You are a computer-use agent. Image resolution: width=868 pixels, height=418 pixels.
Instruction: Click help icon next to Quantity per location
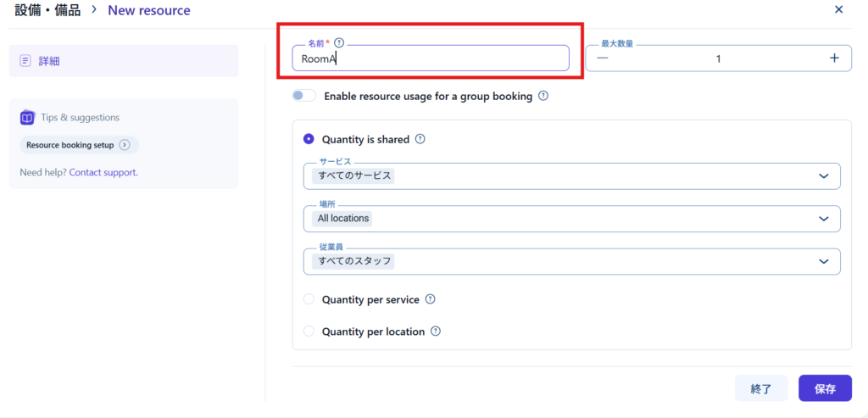pos(436,332)
